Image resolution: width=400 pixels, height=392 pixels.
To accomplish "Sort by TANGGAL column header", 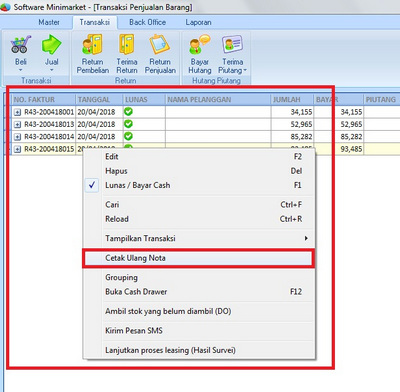I will (x=99, y=100).
